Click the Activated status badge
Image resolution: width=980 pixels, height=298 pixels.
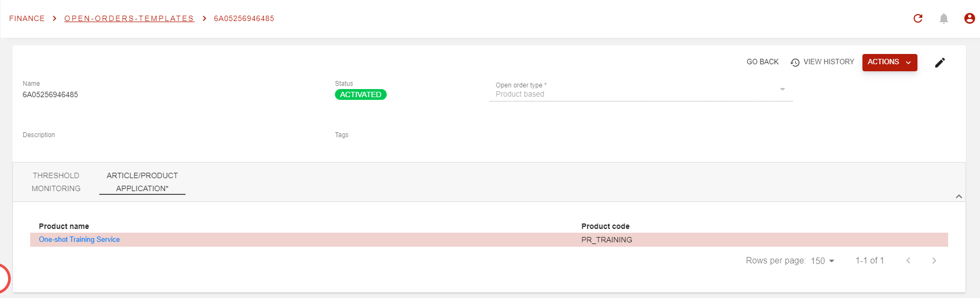[x=360, y=94]
